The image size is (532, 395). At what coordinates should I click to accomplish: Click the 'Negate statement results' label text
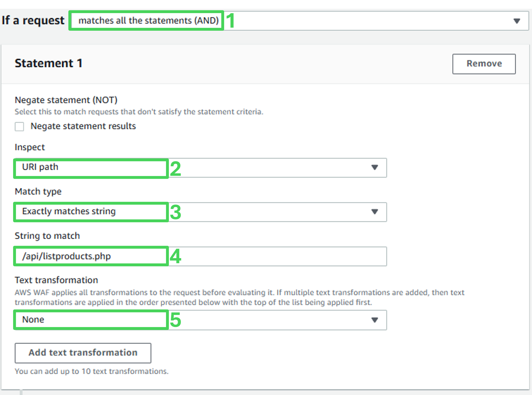pos(83,126)
